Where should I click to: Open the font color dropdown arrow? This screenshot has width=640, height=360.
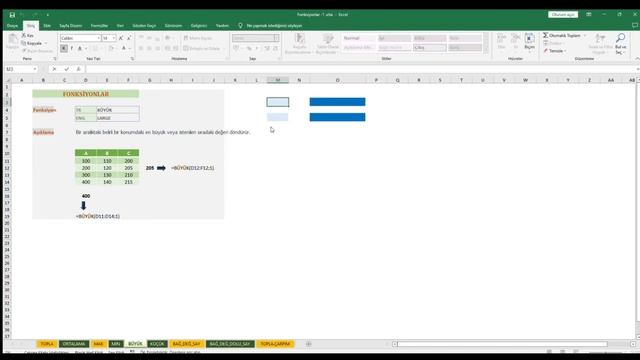(x=129, y=49)
